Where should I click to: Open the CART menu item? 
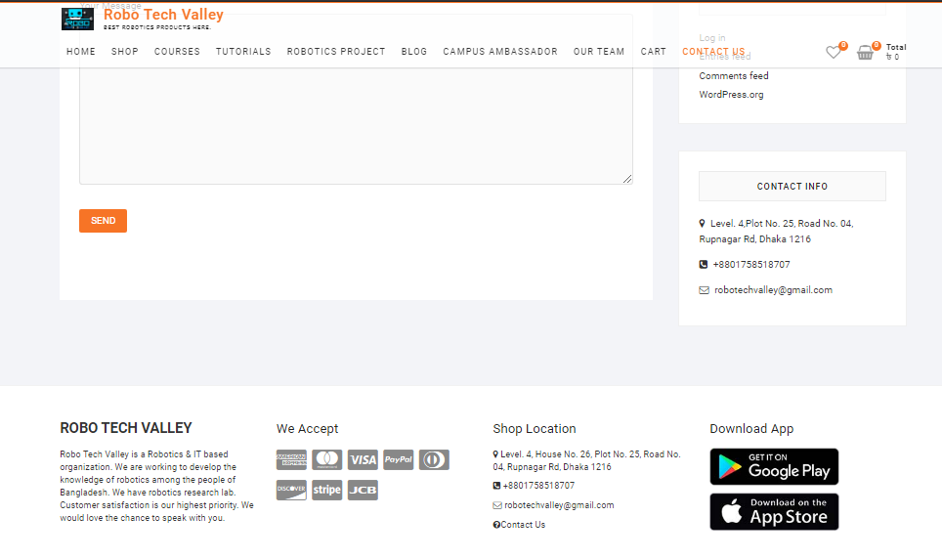[653, 52]
